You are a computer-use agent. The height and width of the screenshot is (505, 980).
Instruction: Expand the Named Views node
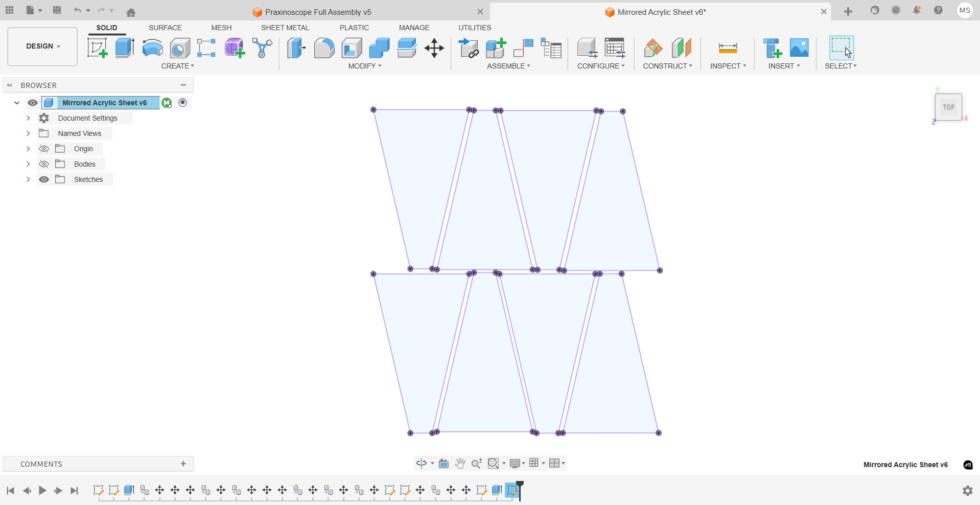pyautogui.click(x=28, y=133)
